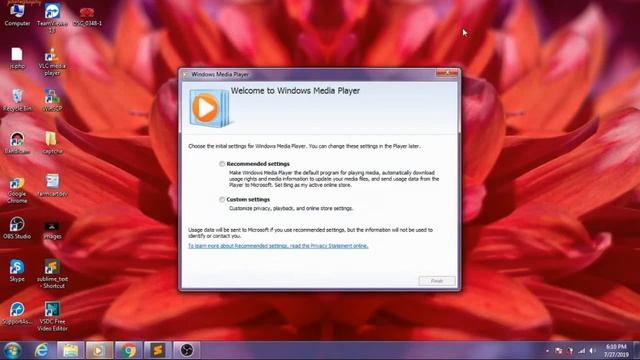Select the captcha folder on desktop
This screenshot has height=360, width=640.
coord(52,143)
